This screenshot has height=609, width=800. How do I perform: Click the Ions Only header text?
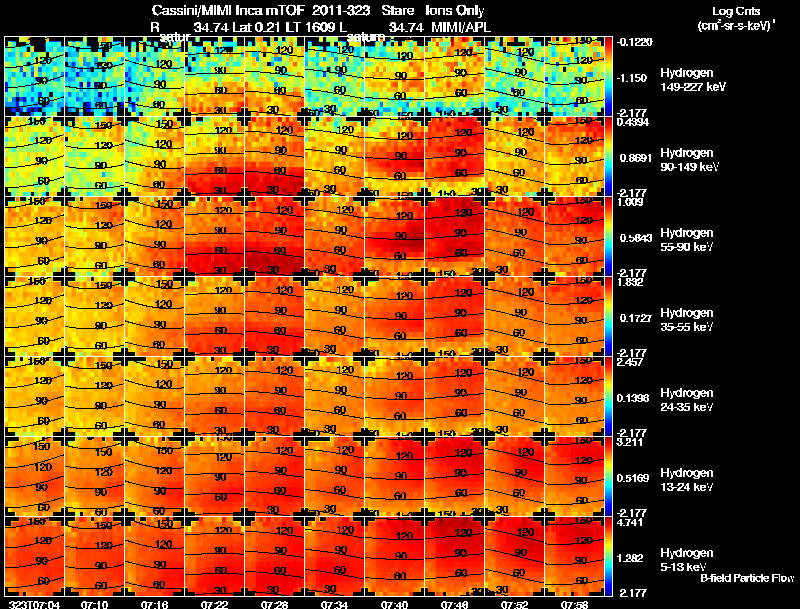pos(455,11)
